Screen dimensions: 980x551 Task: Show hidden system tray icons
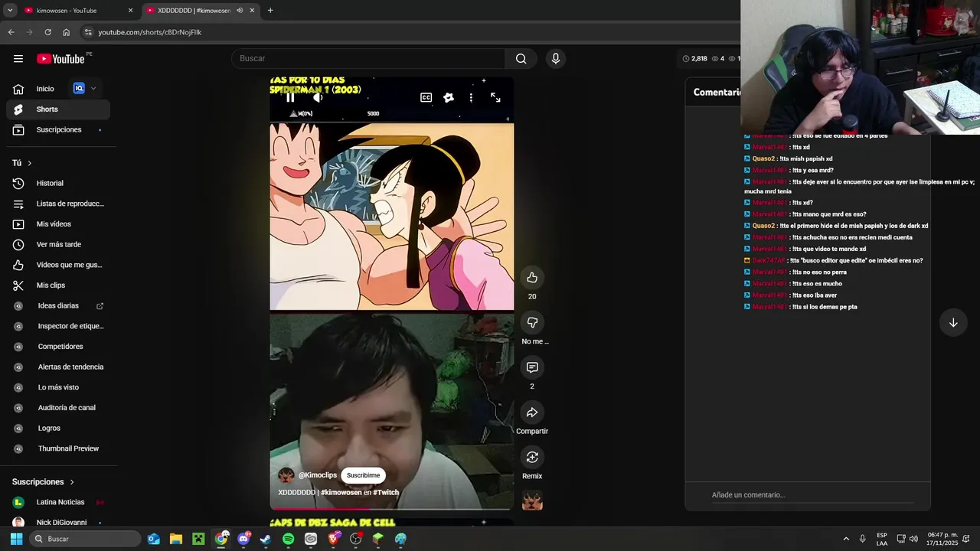pyautogui.click(x=846, y=539)
